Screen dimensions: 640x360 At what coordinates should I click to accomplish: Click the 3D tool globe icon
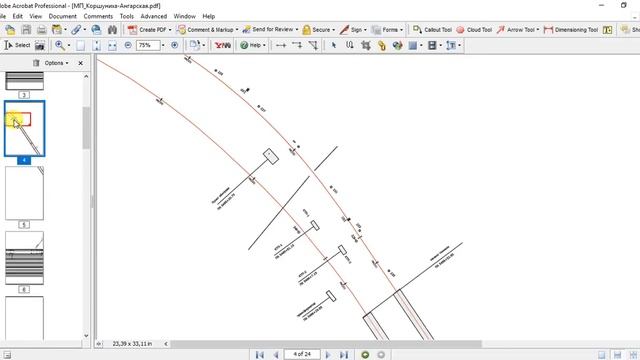click(397, 45)
